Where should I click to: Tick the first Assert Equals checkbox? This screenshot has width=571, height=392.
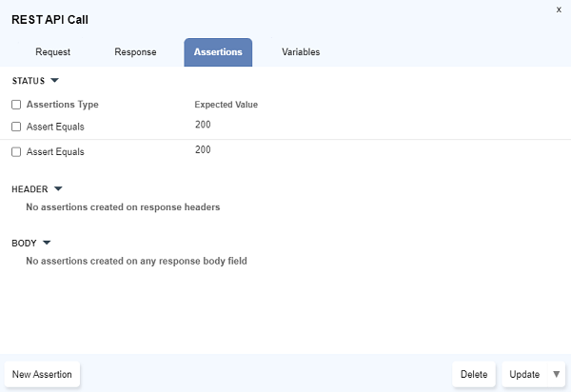[x=16, y=126]
